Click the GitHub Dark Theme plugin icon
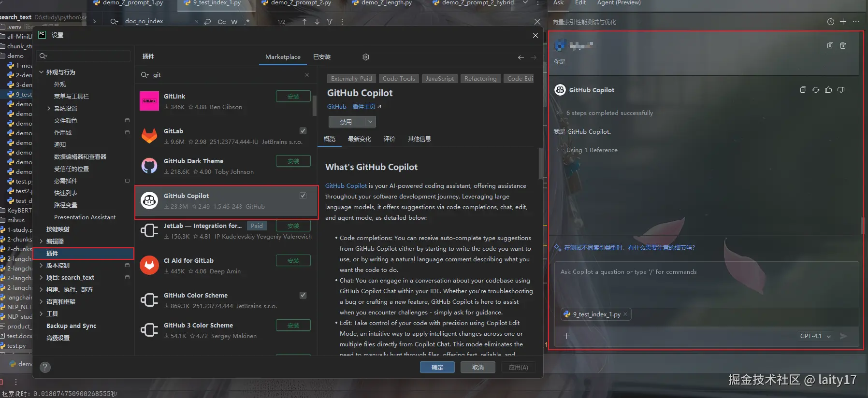This screenshot has height=398, width=868. coord(149,166)
